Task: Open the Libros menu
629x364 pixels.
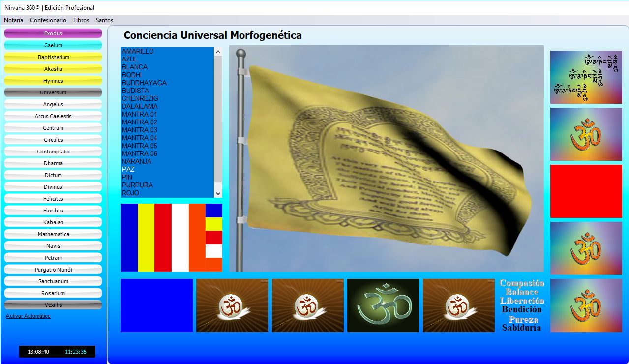Action: (81, 20)
